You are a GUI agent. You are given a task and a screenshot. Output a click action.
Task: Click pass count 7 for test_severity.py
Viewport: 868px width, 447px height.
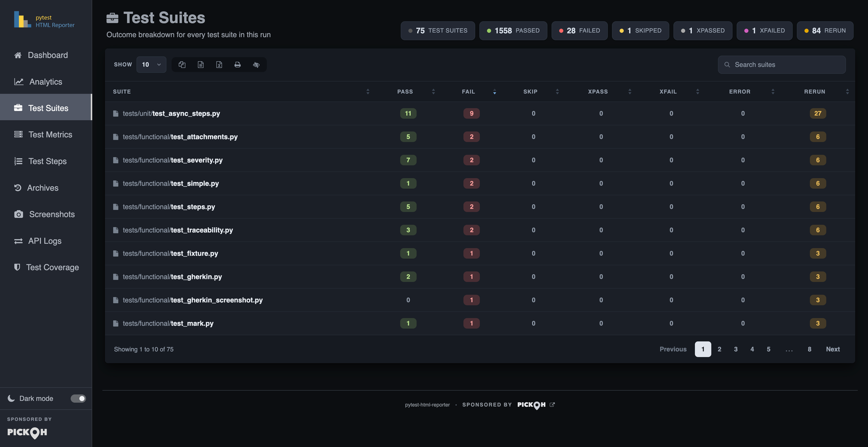pos(408,160)
